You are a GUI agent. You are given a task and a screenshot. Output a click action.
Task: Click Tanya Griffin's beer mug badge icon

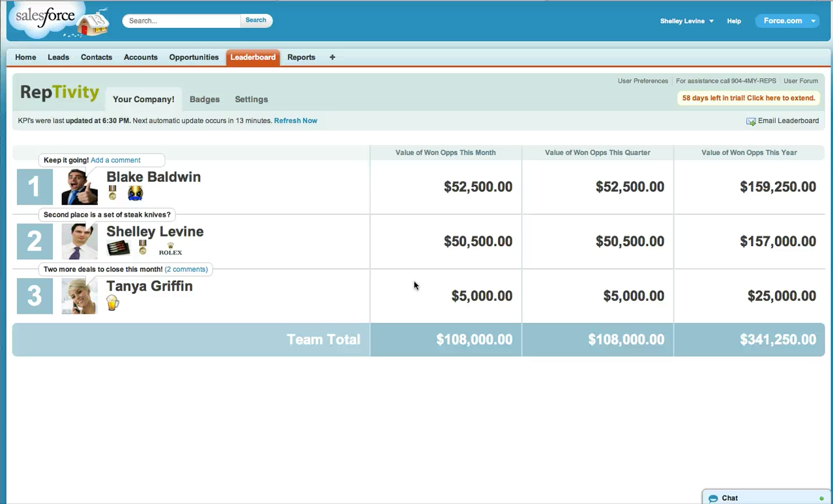[x=112, y=302]
